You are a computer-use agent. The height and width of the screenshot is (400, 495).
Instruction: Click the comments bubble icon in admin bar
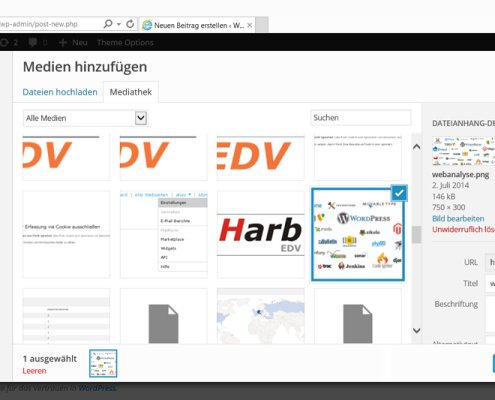point(33,42)
